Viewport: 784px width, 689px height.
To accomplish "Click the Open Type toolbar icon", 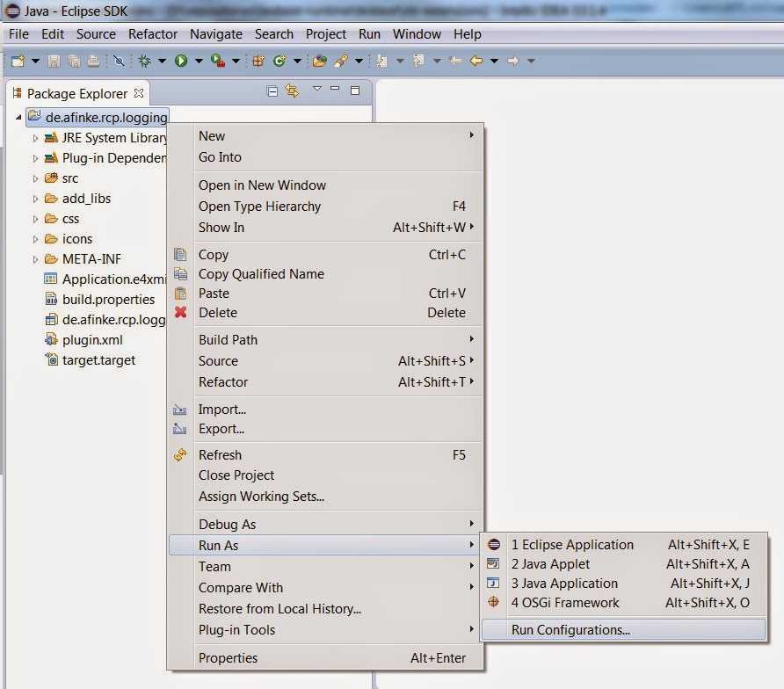I will coord(320,61).
